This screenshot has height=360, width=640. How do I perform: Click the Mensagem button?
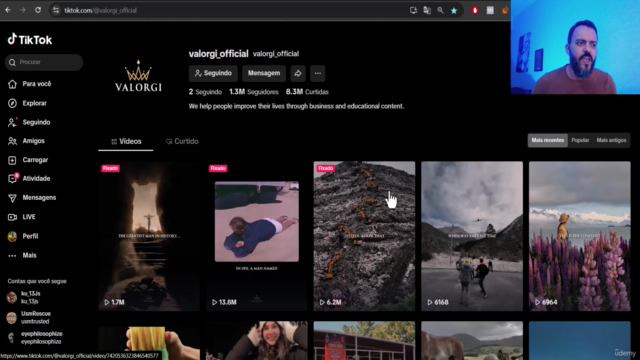pos(264,73)
